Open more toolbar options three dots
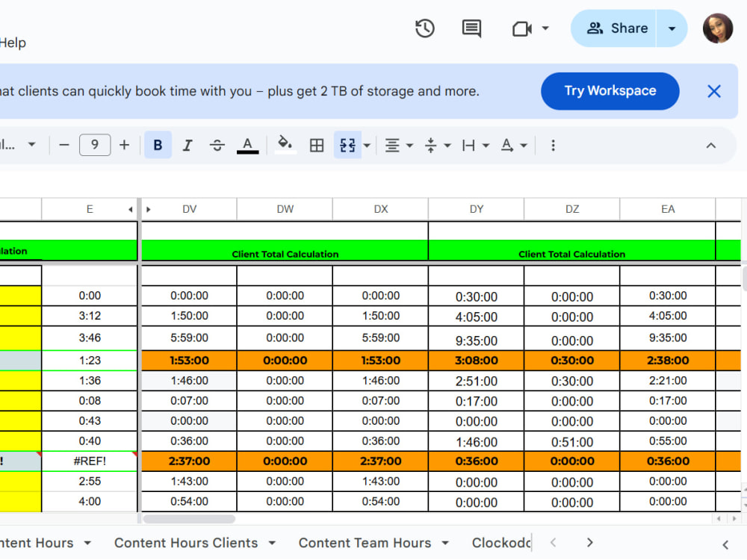 click(x=553, y=146)
